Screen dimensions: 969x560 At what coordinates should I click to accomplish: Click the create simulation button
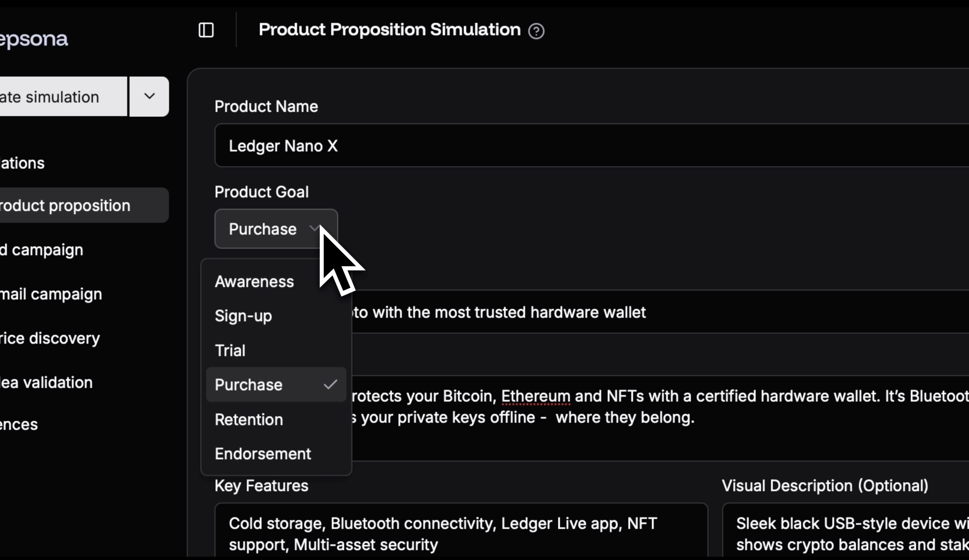[58, 97]
